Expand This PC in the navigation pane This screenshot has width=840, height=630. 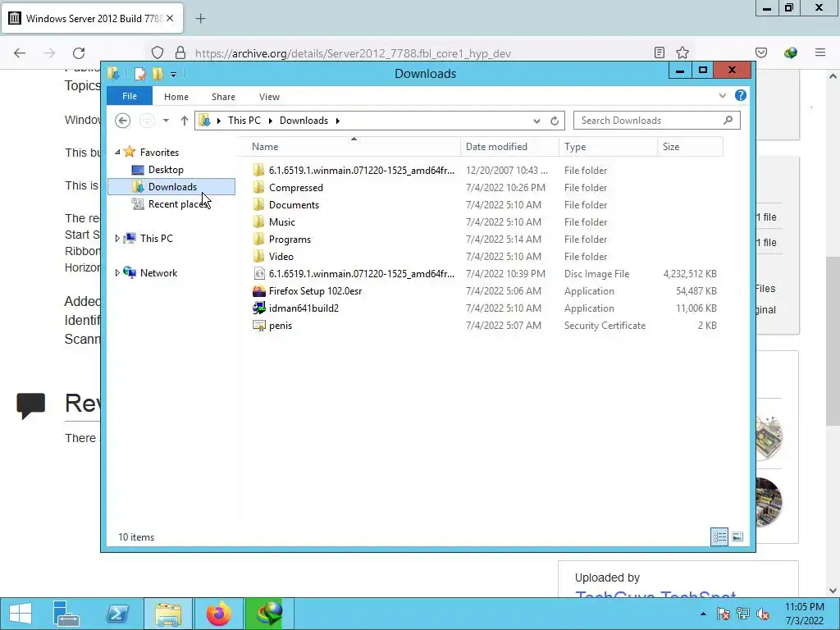(x=117, y=239)
